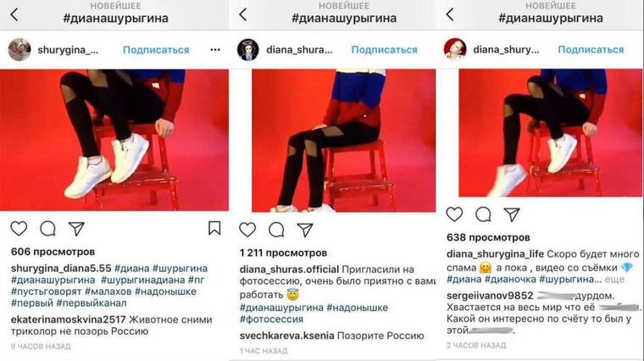The image size is (644, 361).
Task: Like the shurygina_diana5.55 post with heart icon
Action: pyautogui.click(x=19, y=228)
